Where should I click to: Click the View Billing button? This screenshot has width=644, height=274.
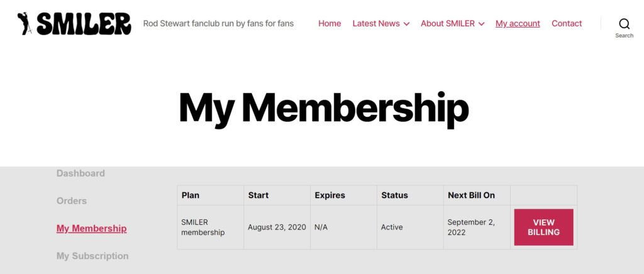(543, 227)
